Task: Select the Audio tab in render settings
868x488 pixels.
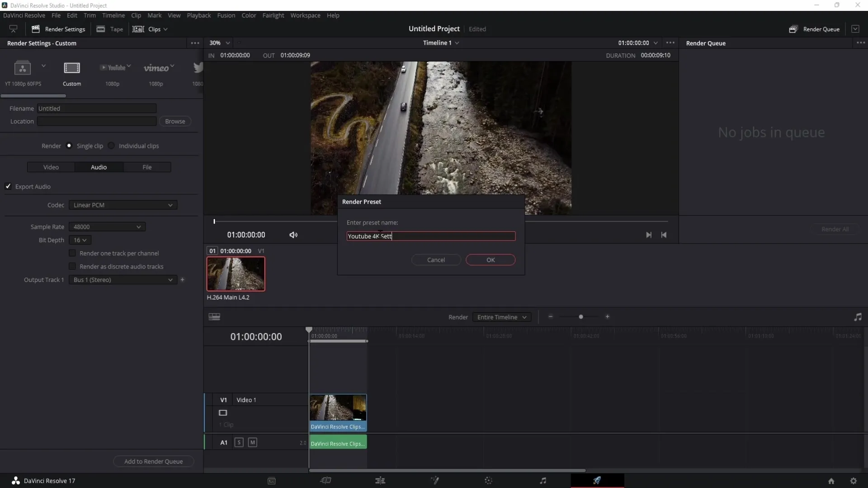Action: click(x=99, y=167)
